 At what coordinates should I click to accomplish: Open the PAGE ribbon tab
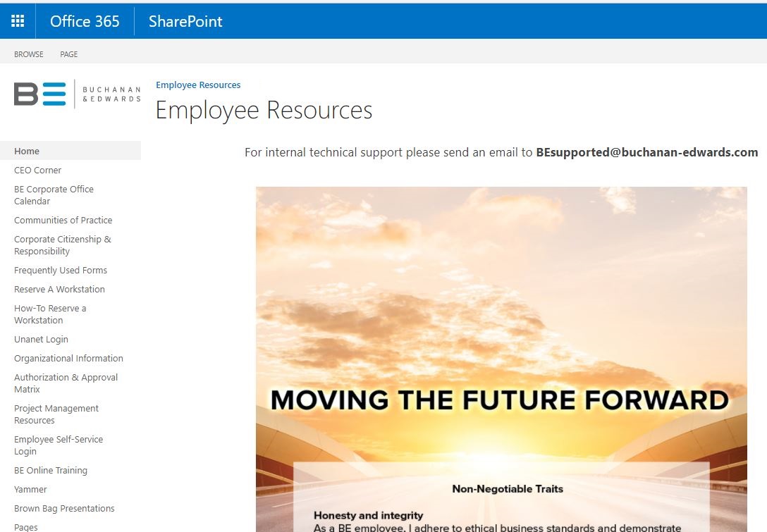coord(68,54)
